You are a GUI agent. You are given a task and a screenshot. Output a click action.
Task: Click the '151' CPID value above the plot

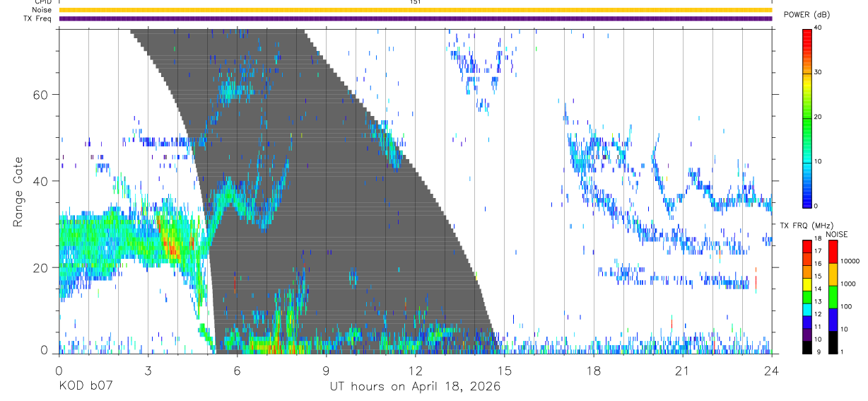[x=415, y=2]
